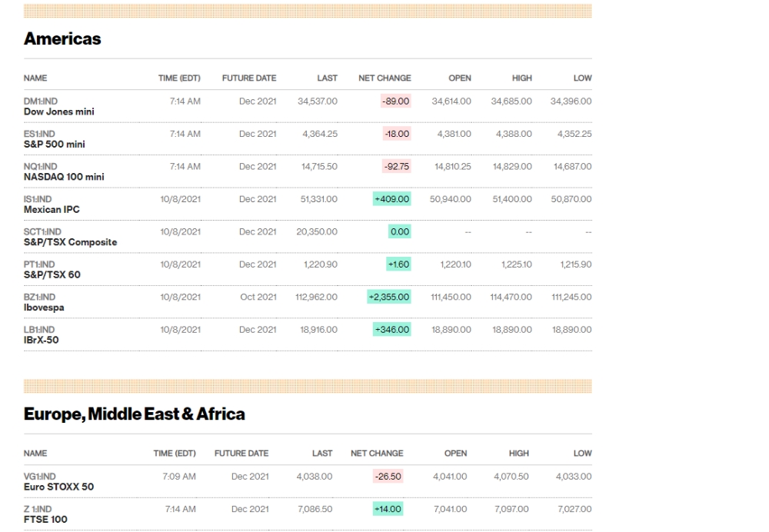
Task: Click S&P/TSX 60 net change +1.60
Action: pos(398,264)
